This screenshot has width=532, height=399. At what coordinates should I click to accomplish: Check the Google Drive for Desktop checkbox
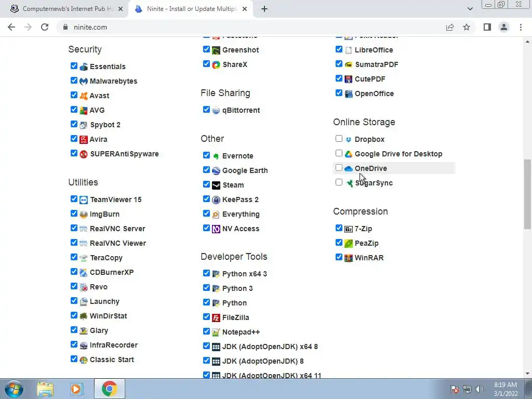point(339,153)
